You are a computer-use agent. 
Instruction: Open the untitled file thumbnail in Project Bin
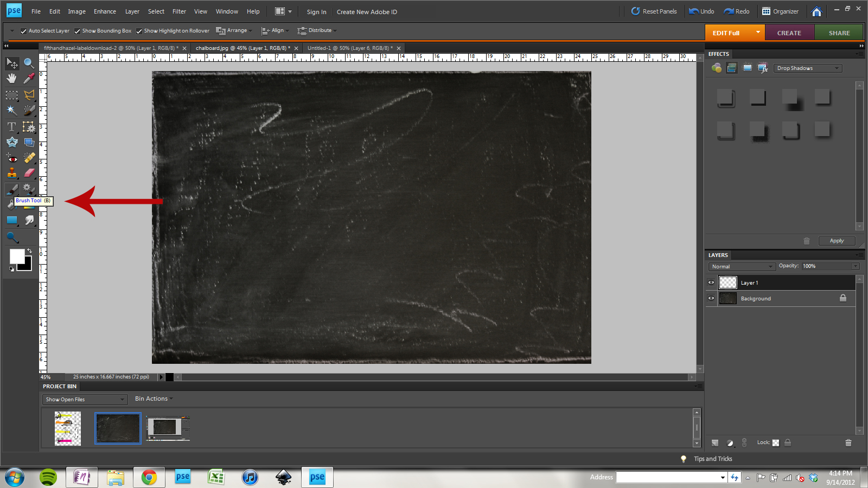click(167, 428)
